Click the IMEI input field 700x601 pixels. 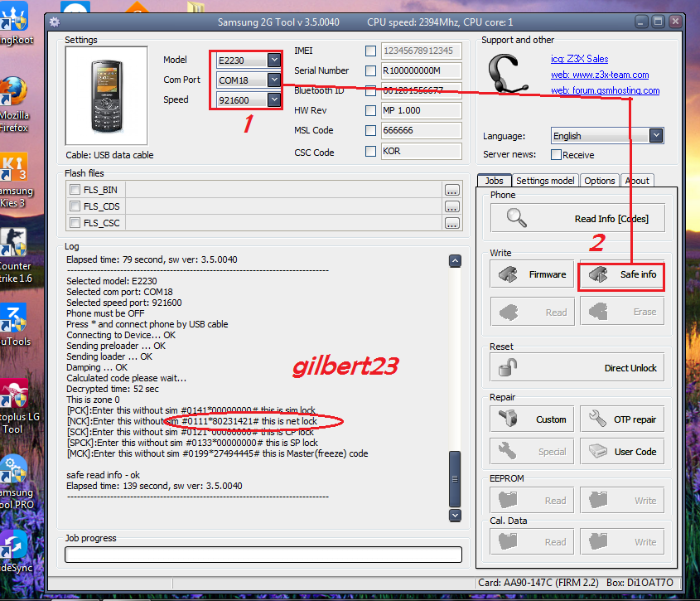pos(421,51)
